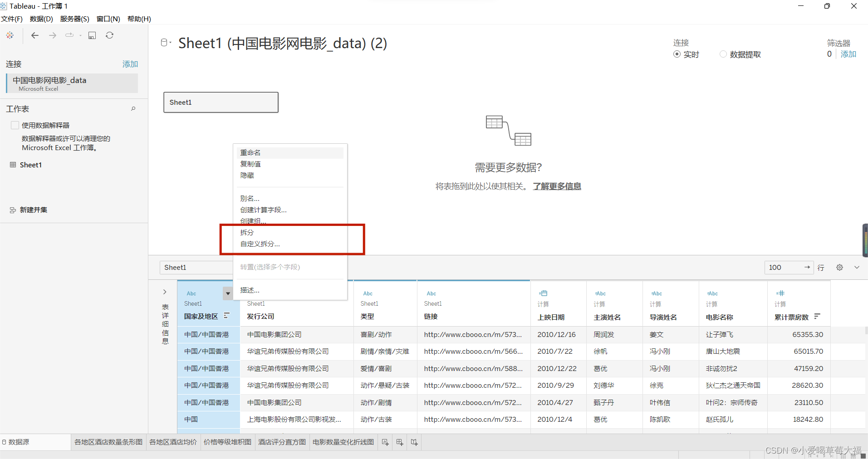Click the Abc type icon above 电影名称
Screen dimensions: 868x459
pyautogui.click(x=712, y=293)
